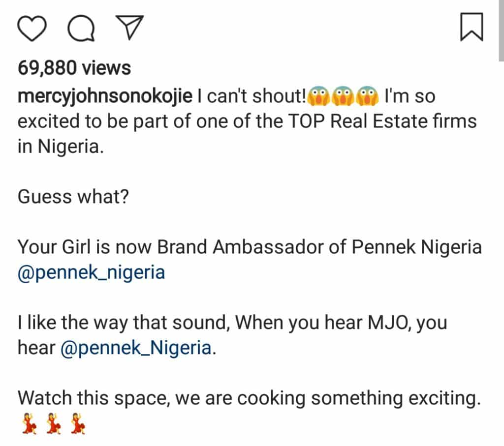
Task: Click second screaming face emoji
Action: 343,96
